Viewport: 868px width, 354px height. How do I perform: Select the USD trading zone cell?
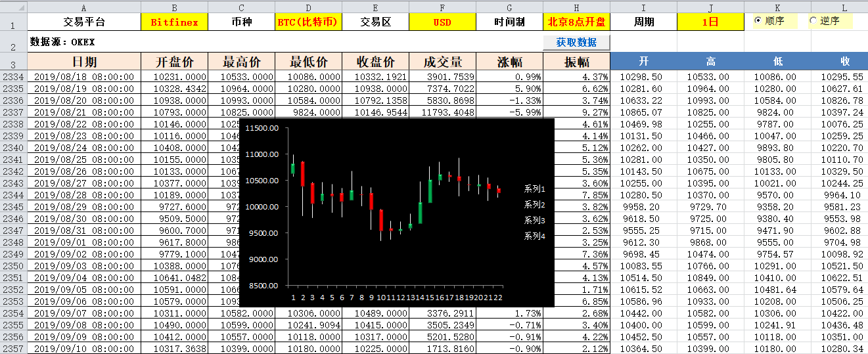(x=442, y=22)
